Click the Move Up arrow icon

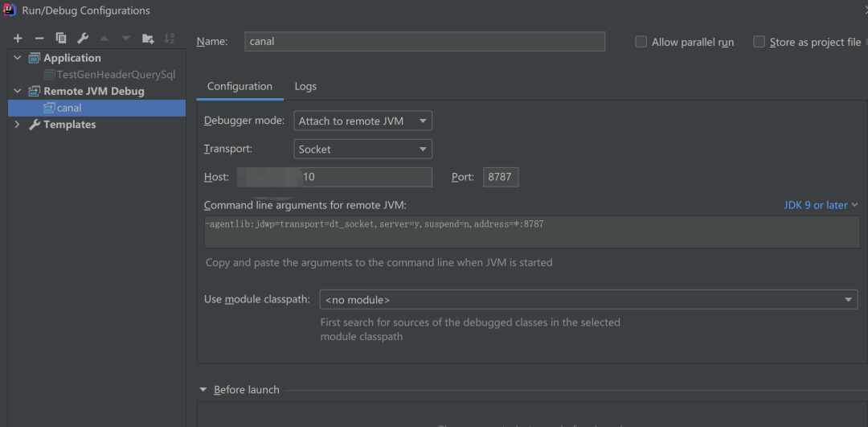coord(104,39)
